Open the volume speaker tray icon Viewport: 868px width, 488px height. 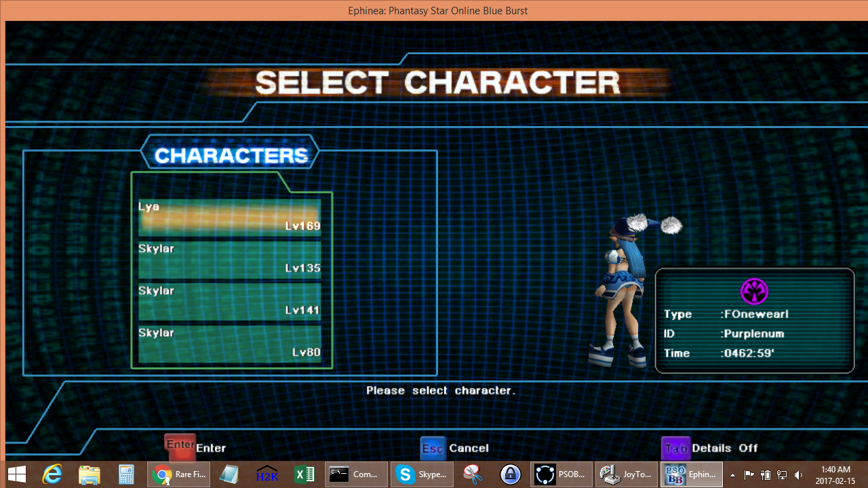tap(799, 475)
